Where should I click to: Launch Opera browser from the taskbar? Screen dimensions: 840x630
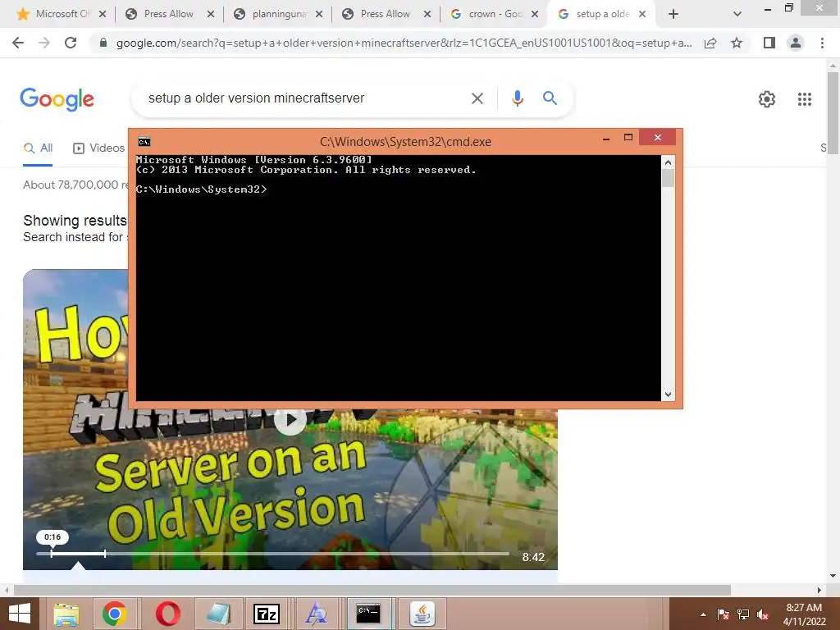tap(167, 614)
